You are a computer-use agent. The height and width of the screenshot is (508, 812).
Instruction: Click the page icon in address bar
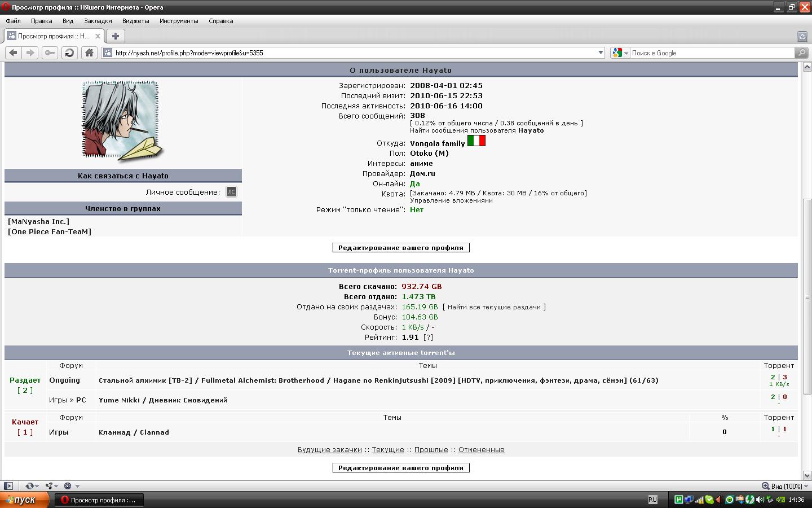click(x=107, y=52)
